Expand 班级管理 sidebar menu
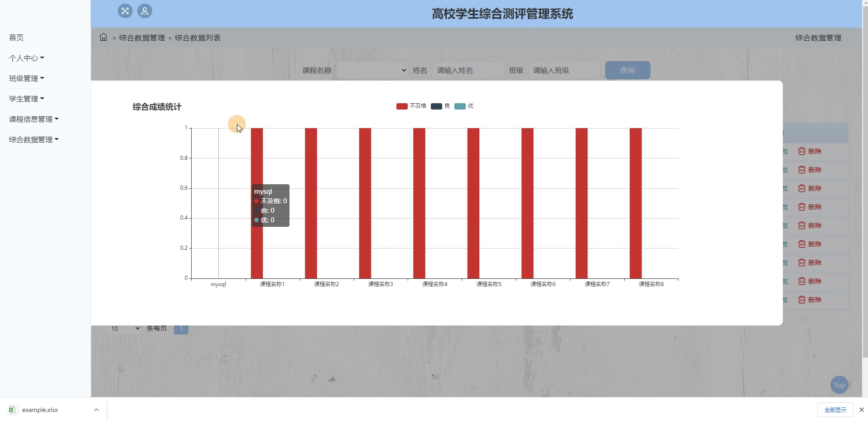The width and height of the screenshot is (868, 421). point(26,78)
